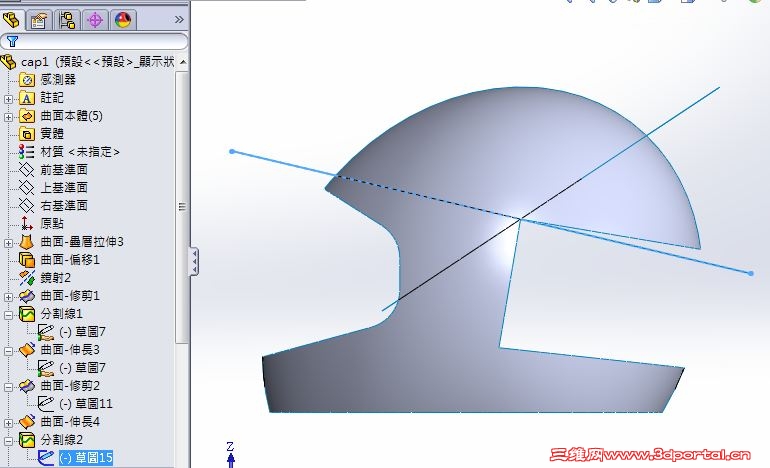
Task: Select 草圖7 sketch under 分割線1
Action: pos(72,332)
